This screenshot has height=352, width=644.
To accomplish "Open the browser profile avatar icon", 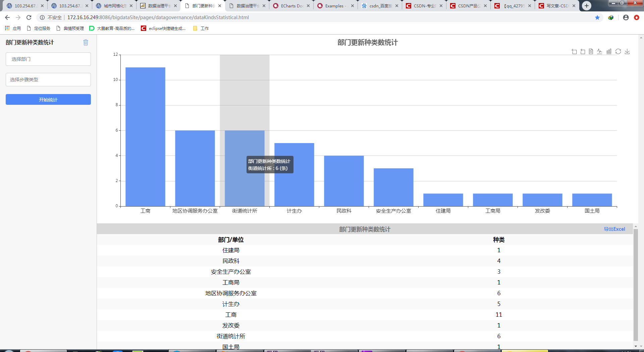I will pyautogui.click(x=626, y=17).
